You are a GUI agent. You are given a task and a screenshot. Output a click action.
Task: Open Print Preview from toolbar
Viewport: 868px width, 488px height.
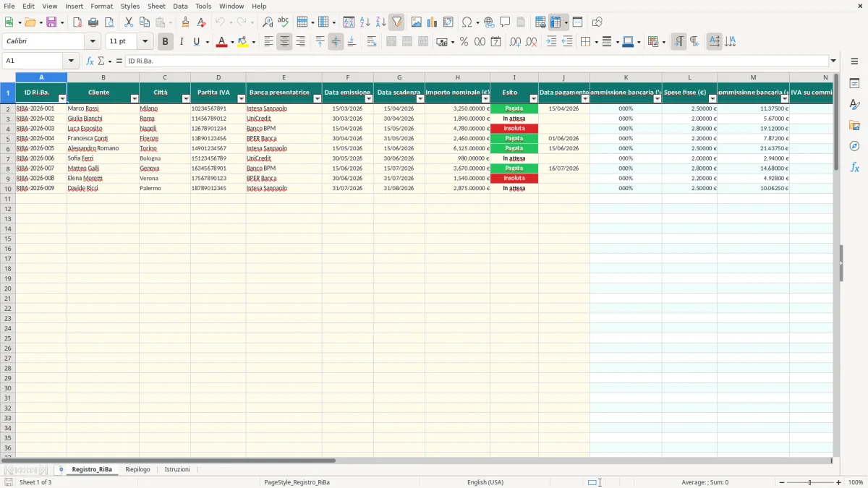[109, 22]
